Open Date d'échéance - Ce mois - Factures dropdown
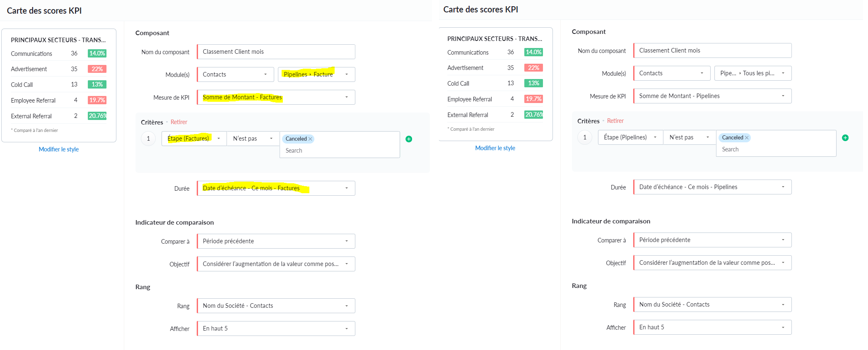Screen dimensions: 868x350 276,188
